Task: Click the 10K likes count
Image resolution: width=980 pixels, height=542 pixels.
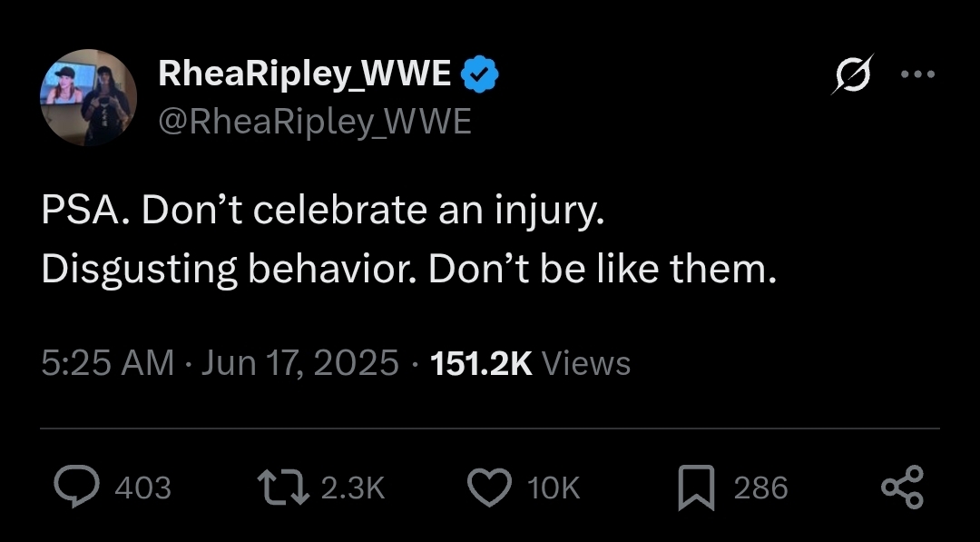Action: [x=553, y=488]
